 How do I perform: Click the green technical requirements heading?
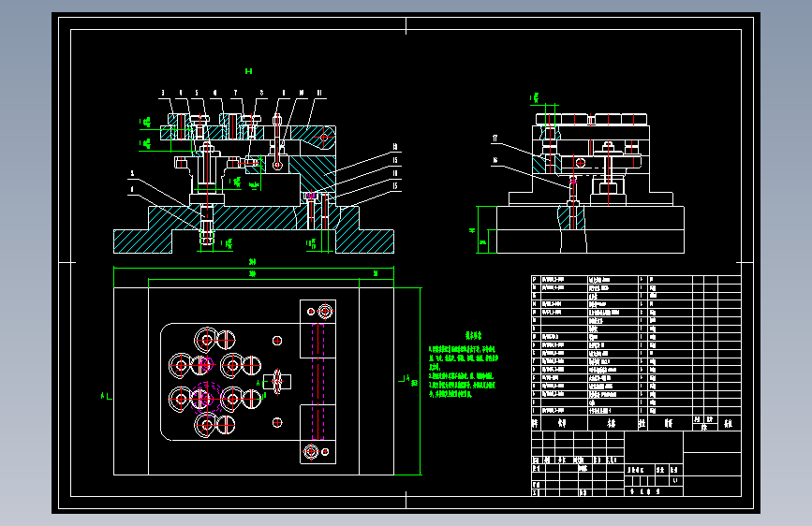click(473, 335)
